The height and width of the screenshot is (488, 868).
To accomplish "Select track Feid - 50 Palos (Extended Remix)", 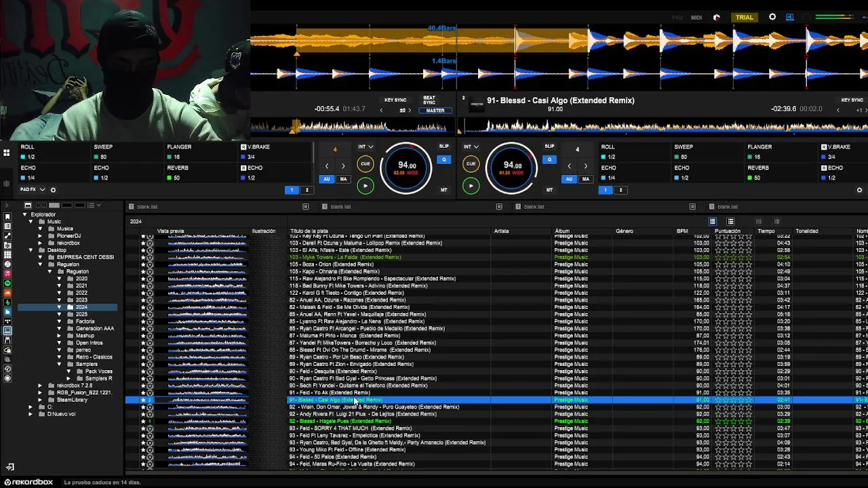I will point(333,457).
